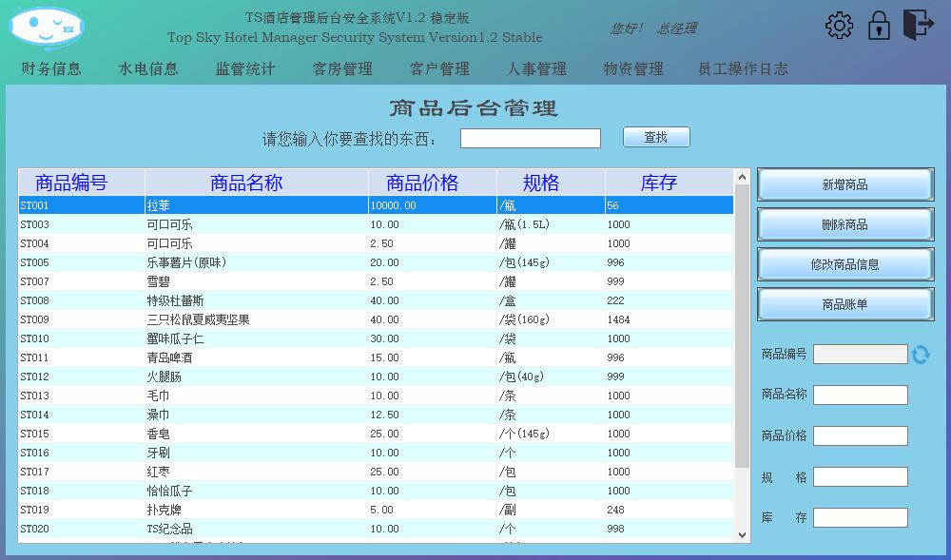Click the search input box next to 查找

click(530, 137)
